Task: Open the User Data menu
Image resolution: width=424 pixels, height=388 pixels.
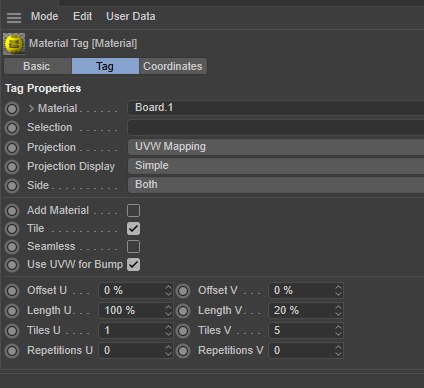Action: click(x=131, y=16)
